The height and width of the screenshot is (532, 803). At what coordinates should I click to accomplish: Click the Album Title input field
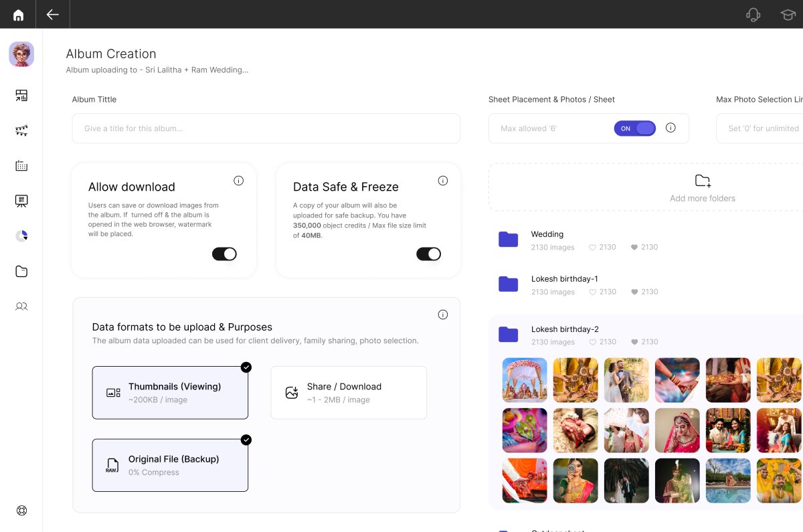pyautogui.click(x=266, y=128)
